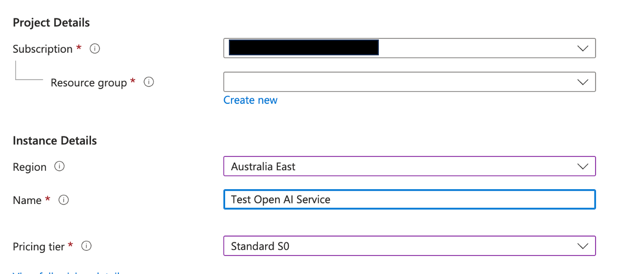Click the info icon next to Subscription
Screen dimensions: 644x274
point(95,49)
